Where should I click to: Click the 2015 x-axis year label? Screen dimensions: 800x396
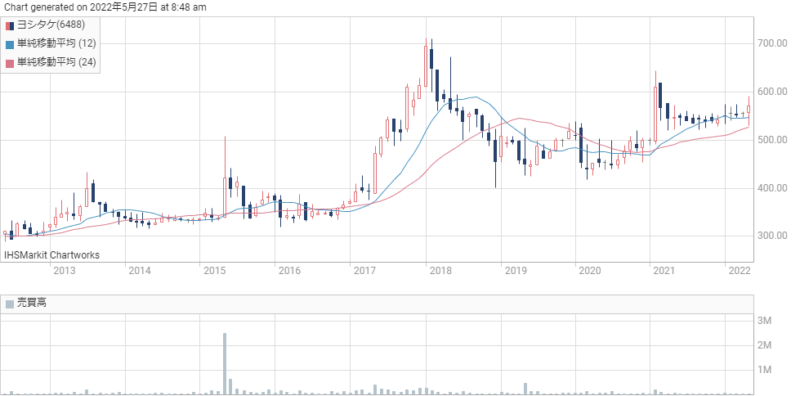point(214,271)
